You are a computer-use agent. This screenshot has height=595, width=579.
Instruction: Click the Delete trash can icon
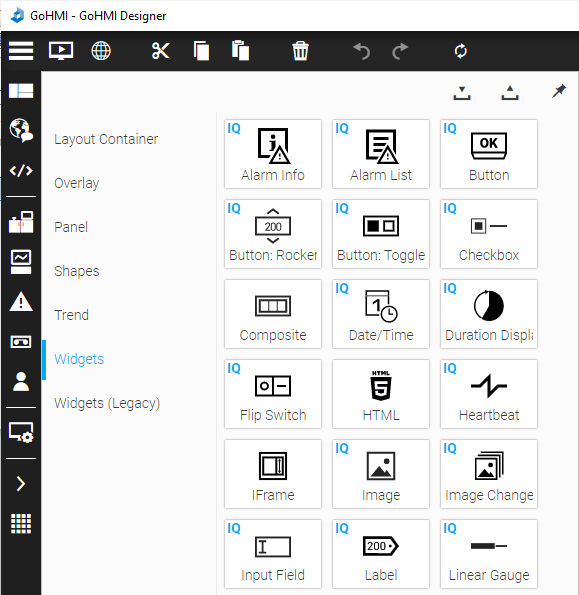300,50
